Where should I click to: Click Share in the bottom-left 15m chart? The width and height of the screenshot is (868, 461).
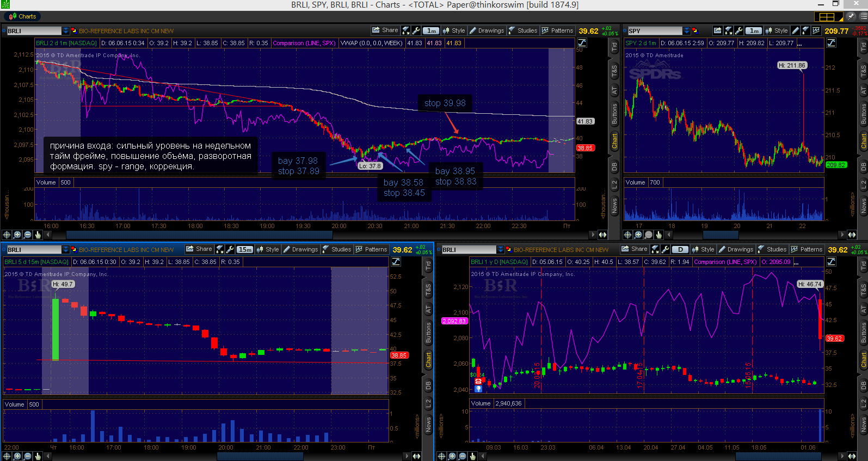pyautogui.click(x=199, y=249)
